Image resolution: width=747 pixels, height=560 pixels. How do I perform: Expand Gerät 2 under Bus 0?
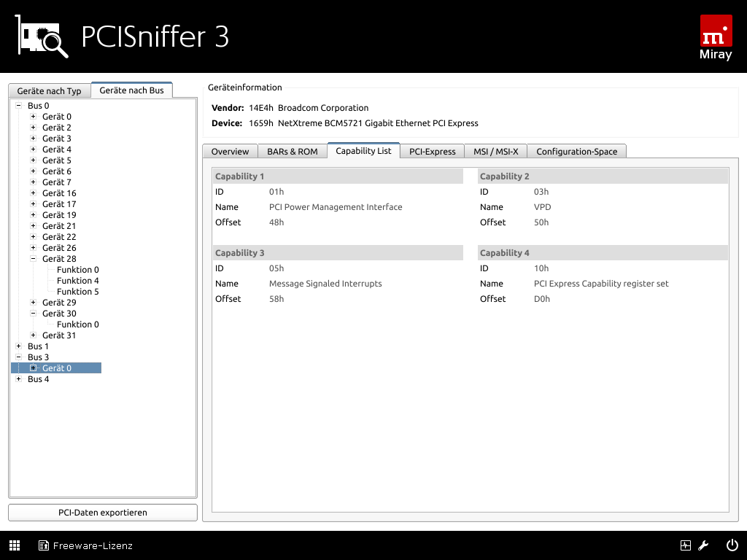click(x=34, y=127)
